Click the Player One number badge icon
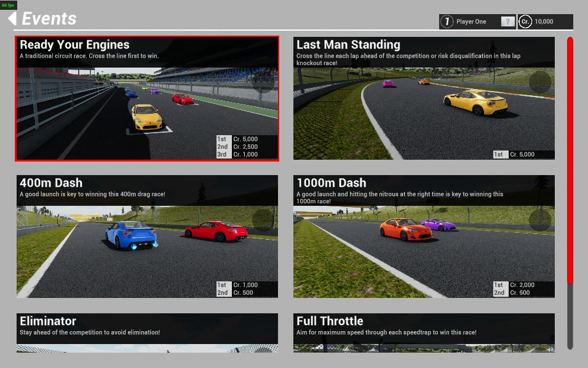The image size is (588, 368). 447,22
